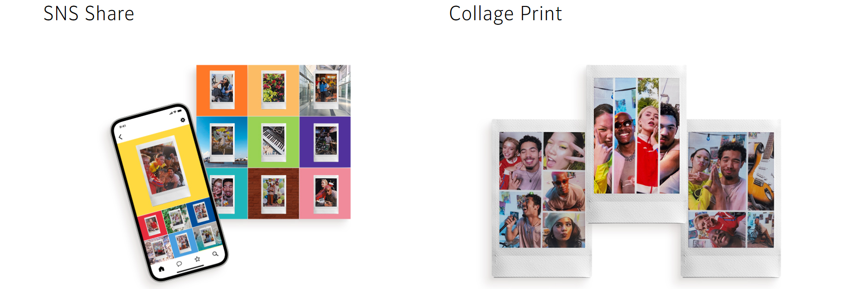The width and height of the screenshot is (868, 289).
Task: Open the settings gear on the phone
Action: (x=183, y=120)
